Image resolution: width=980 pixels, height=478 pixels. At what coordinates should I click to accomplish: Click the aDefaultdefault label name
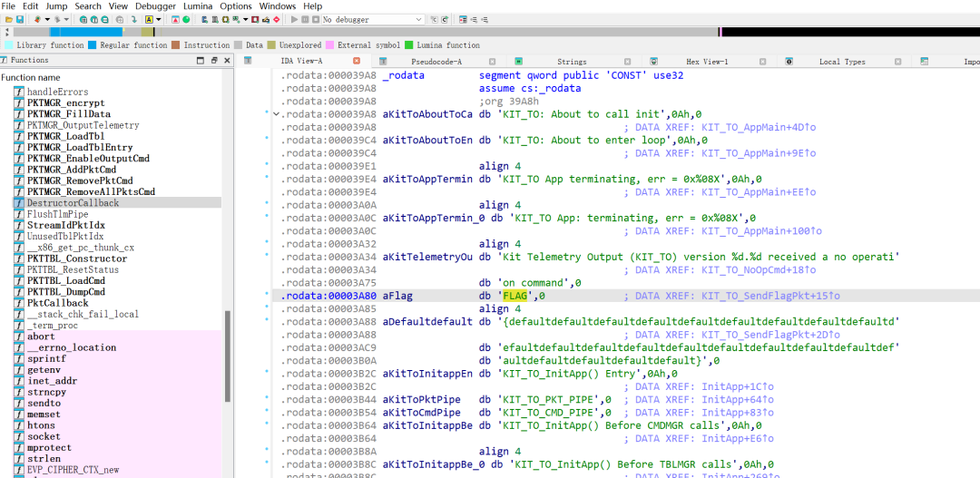(x=427, y=322)
